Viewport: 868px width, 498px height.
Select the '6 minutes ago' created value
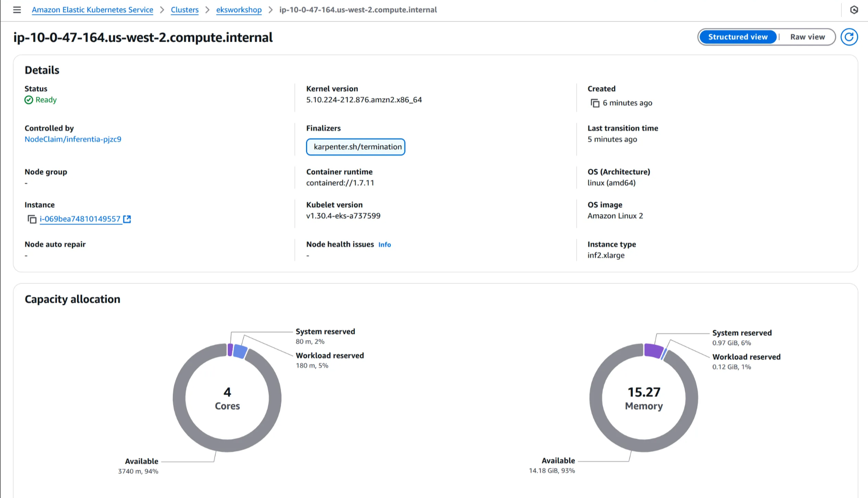click(x=627, y=103)
